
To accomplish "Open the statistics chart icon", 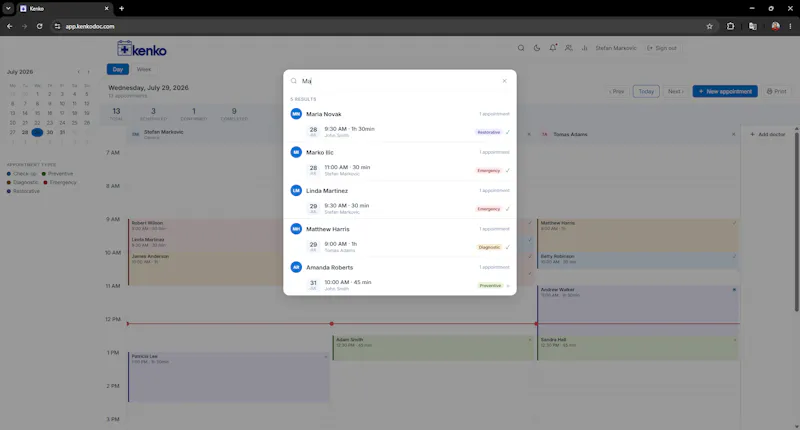I will tap(584, 48).
